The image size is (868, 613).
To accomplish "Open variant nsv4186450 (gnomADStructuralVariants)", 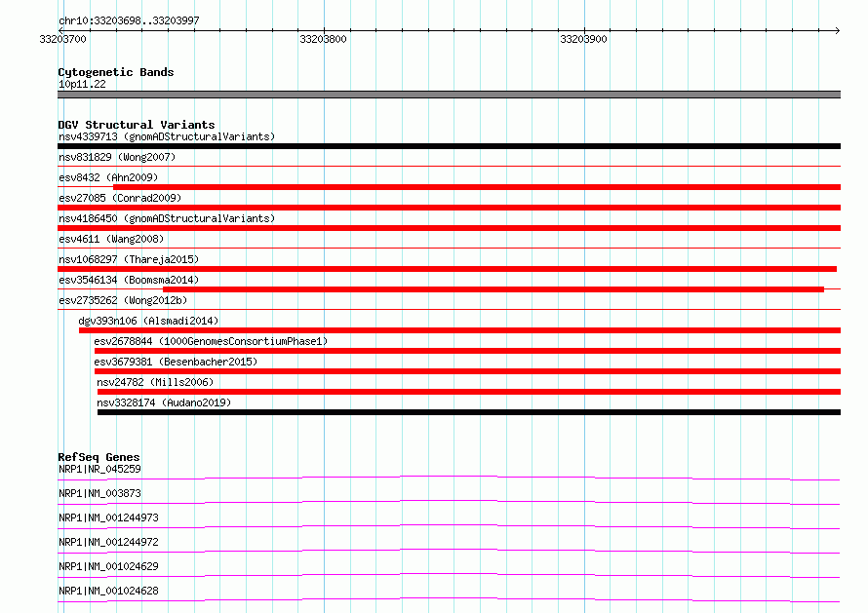I will pos(167,218).
